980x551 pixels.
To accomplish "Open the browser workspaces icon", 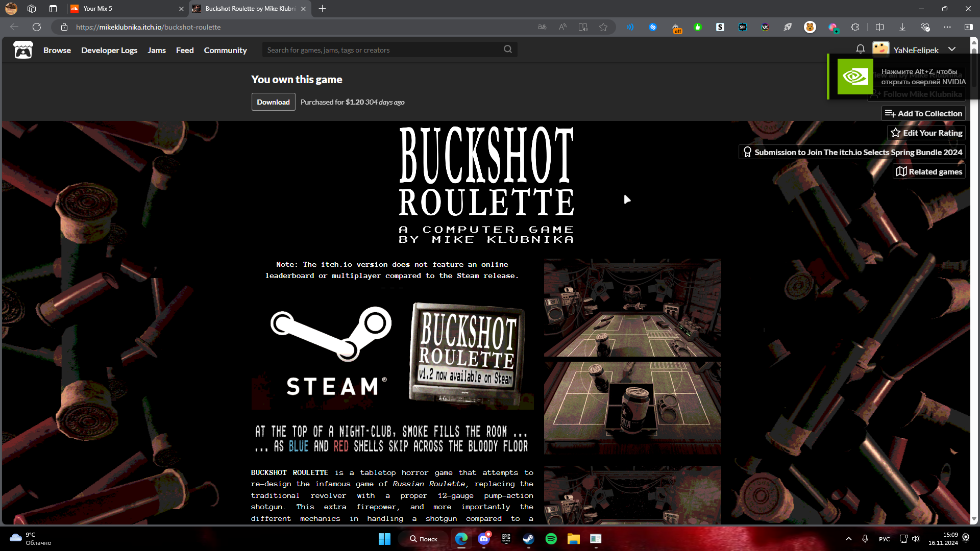I will pyautogui.click(x=32, y=9).
